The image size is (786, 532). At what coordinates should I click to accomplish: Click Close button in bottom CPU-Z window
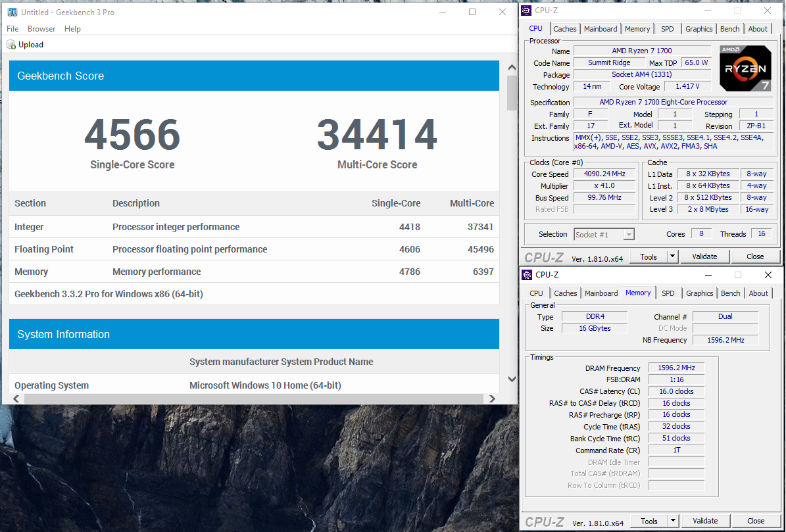tap(756, 521)
